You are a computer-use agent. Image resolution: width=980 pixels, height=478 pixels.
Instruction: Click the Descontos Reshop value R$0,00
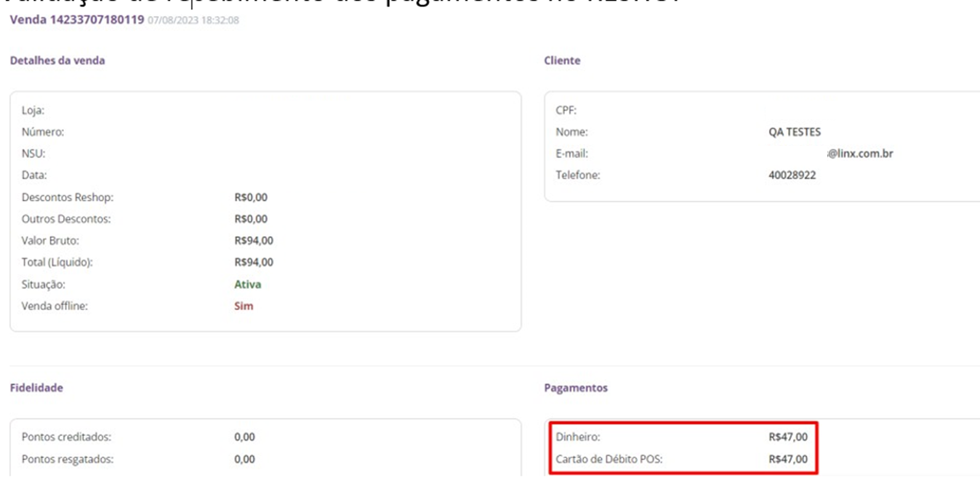click(x=251, y=197)
